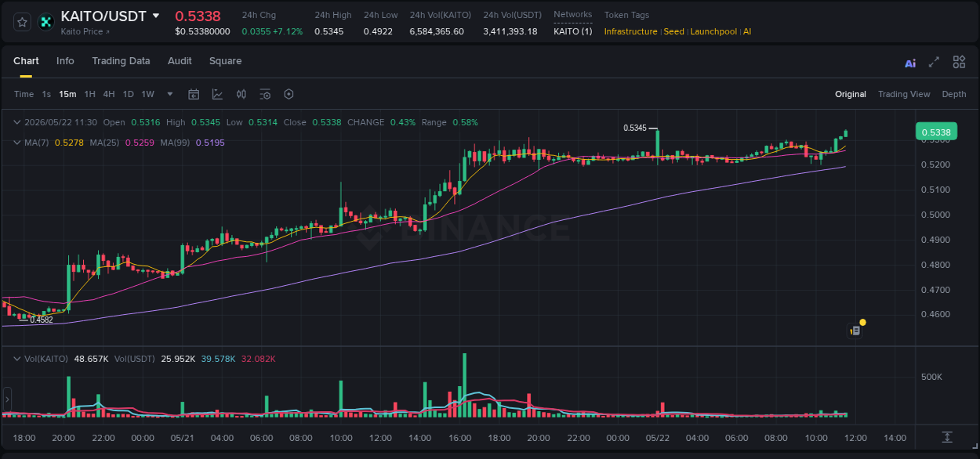Click the 24h Low value 0.4922
This screenshot has height=459, width=980.
coord(378,31)
